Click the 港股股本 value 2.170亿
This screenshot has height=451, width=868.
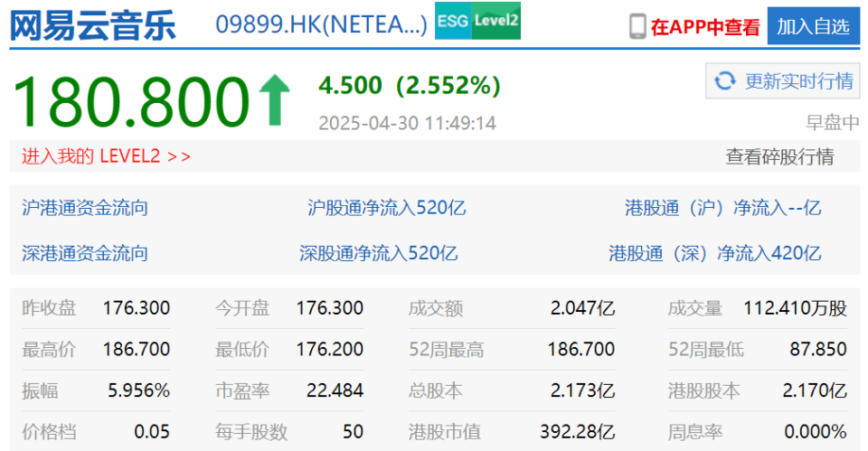pos(815,390)
